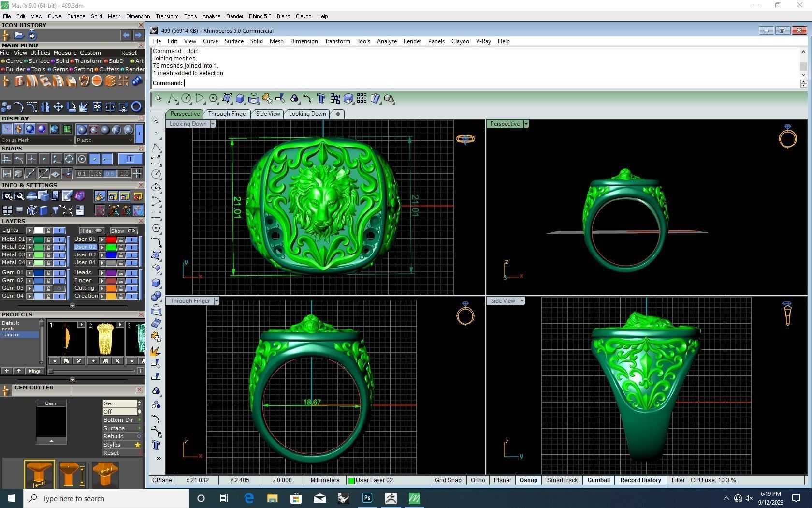Click the notepad with pencil icon
This screenshot has height=508, width=812.
pos(68,196)
